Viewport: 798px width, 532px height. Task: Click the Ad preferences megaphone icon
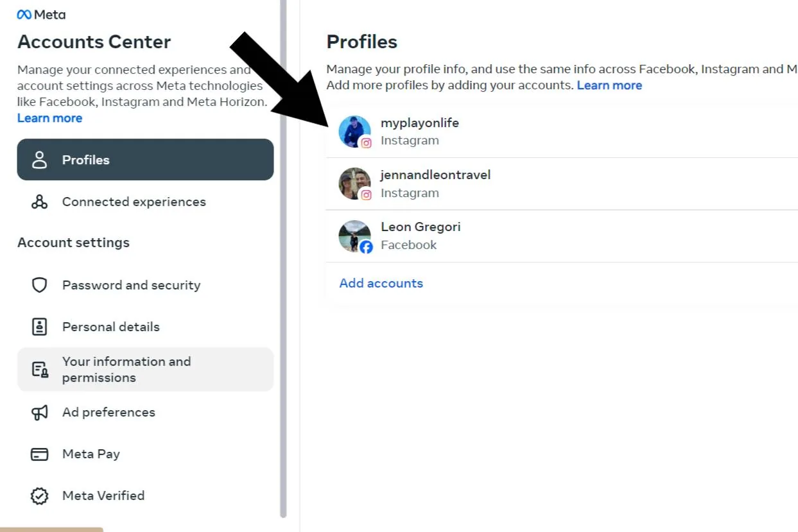[40, 412]
